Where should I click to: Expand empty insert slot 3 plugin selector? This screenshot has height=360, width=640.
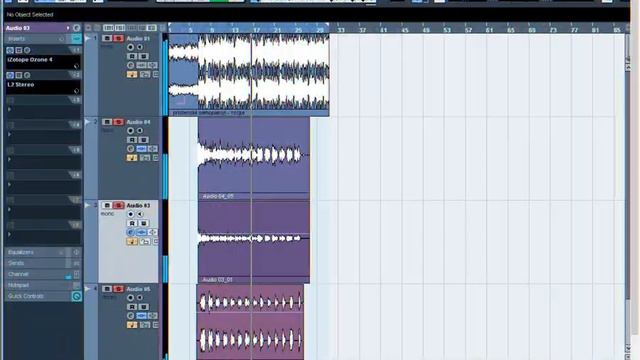coord(9,109)
